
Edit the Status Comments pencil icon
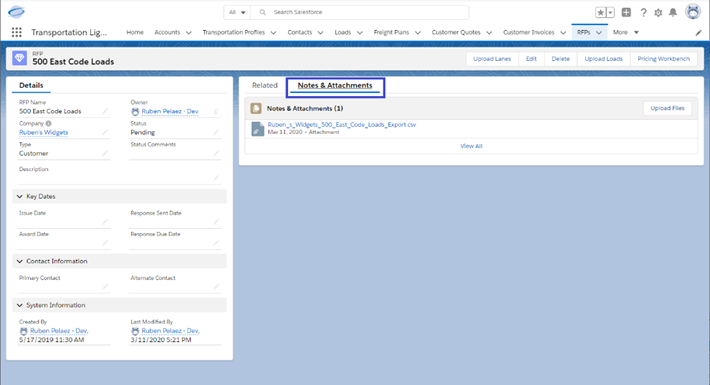click(216, 153)
